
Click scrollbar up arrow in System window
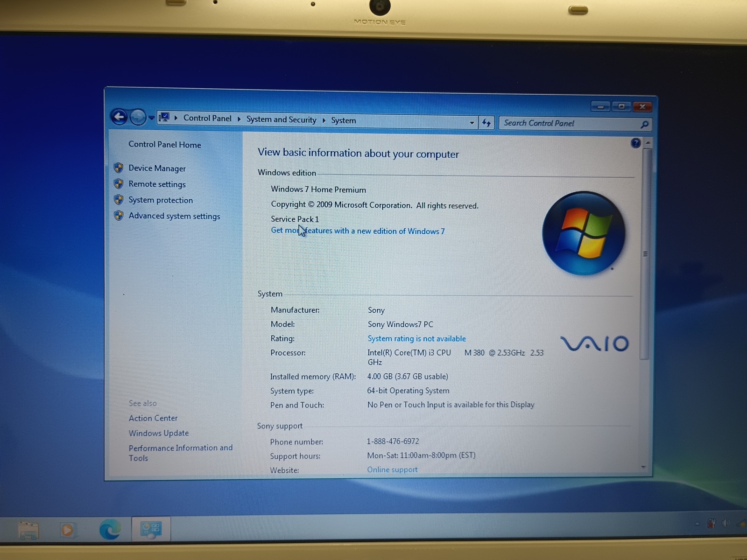pyautogui.click(x=648, y=143)
